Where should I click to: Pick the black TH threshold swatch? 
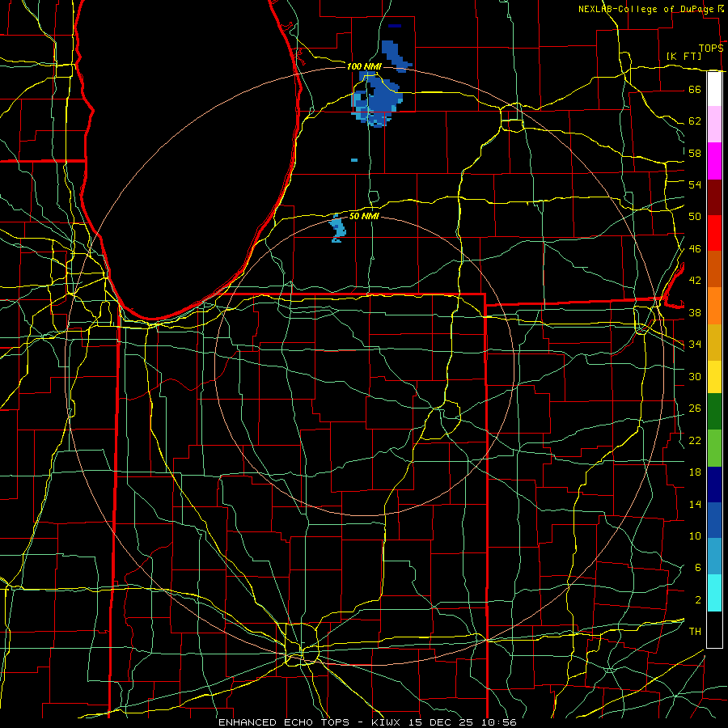[x=714, y=629]
